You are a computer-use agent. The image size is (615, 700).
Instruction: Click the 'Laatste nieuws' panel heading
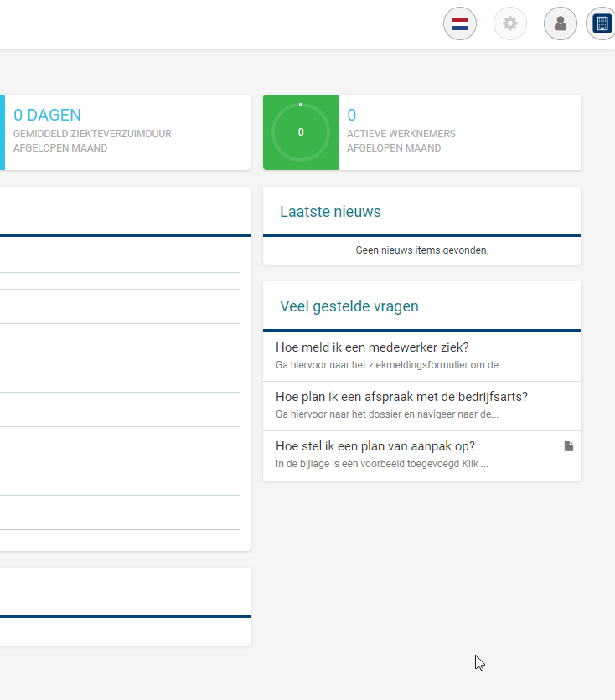(330, 212)
